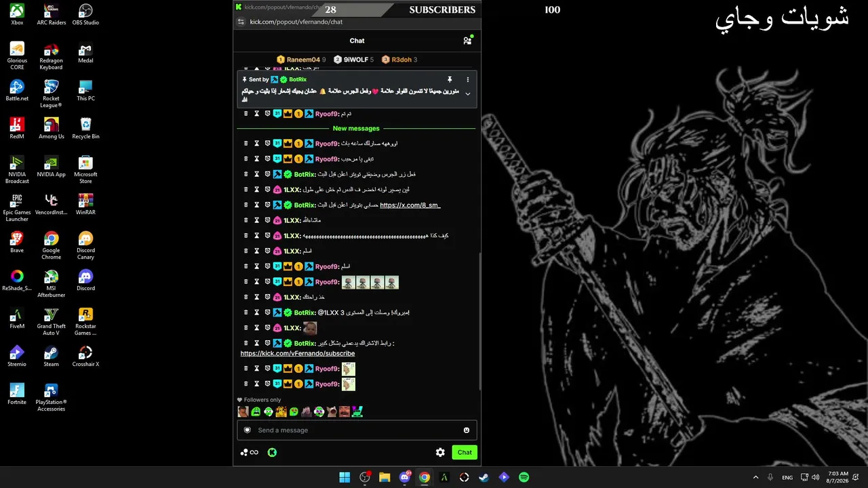Open the channel points icon beside infinity symbol
The image size is (868, 488).
coord(244,452)
